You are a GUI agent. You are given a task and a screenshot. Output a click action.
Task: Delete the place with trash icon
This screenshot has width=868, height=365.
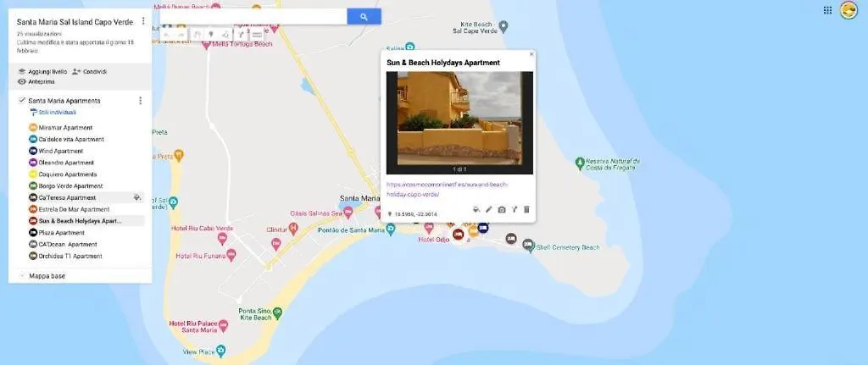click(526, 209)
